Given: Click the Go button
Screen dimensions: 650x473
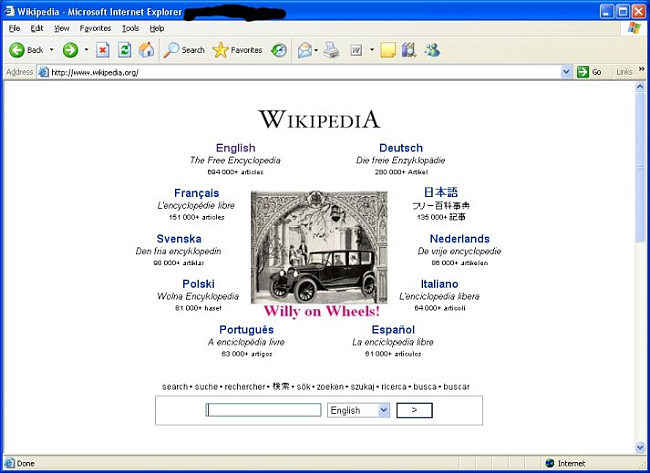Looking at the screenshot, I should click(x=589, y=72).
